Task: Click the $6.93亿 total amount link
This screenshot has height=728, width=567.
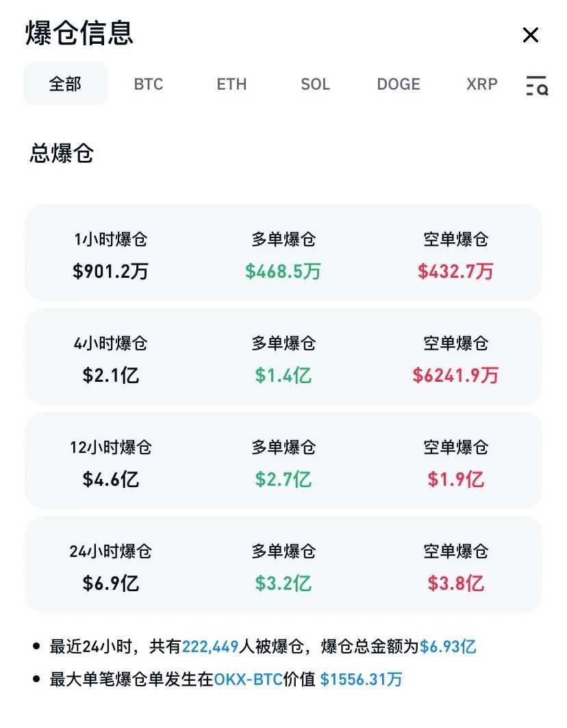Action: [x=448, y=646]
